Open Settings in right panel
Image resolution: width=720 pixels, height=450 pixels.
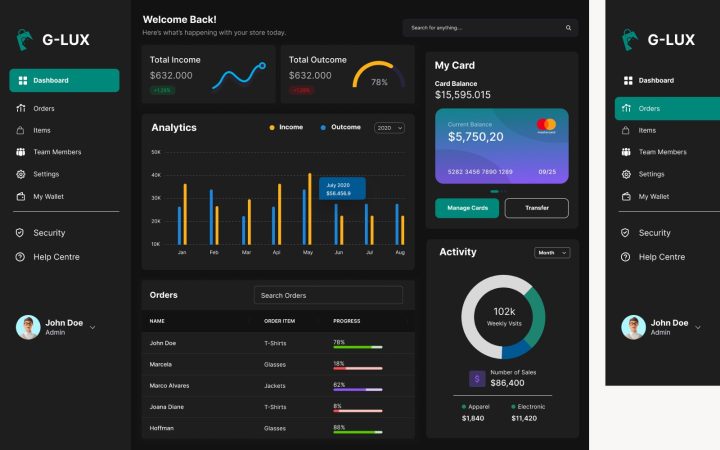[651, 174]
